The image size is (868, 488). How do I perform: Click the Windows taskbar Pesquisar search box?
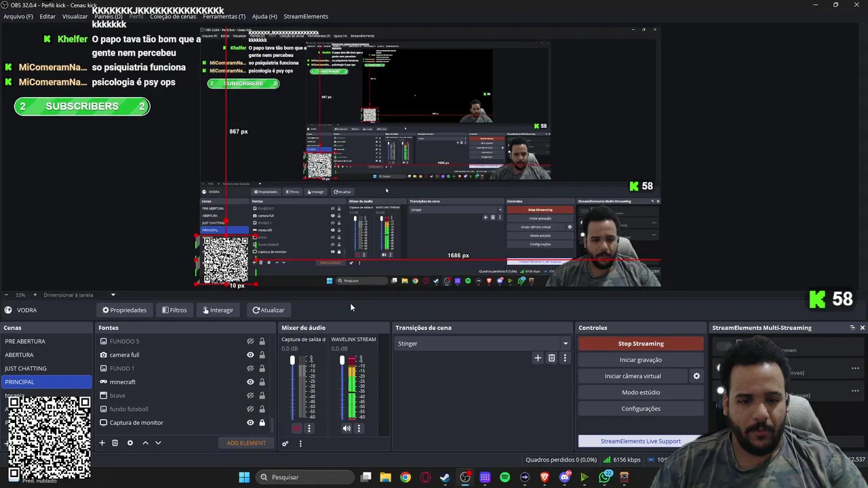(x=305, y=477)
